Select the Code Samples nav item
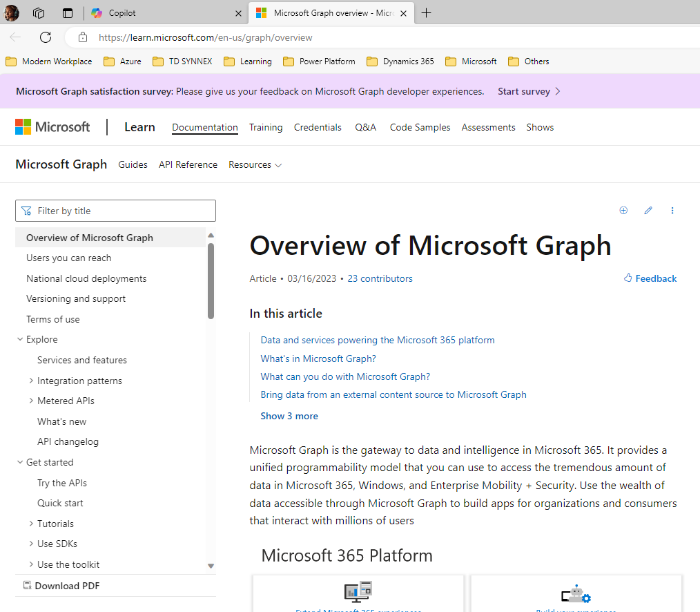 (x=420, y=127)
